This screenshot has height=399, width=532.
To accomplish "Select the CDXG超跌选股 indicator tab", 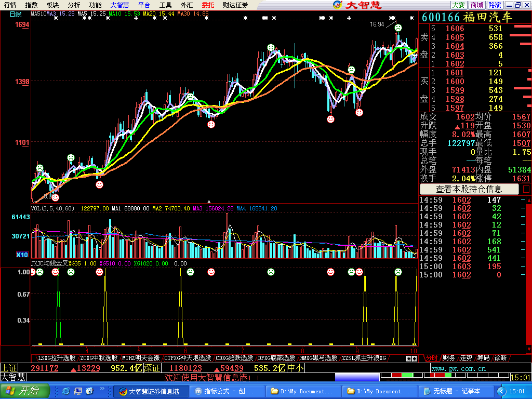I will tap(234, 357).
